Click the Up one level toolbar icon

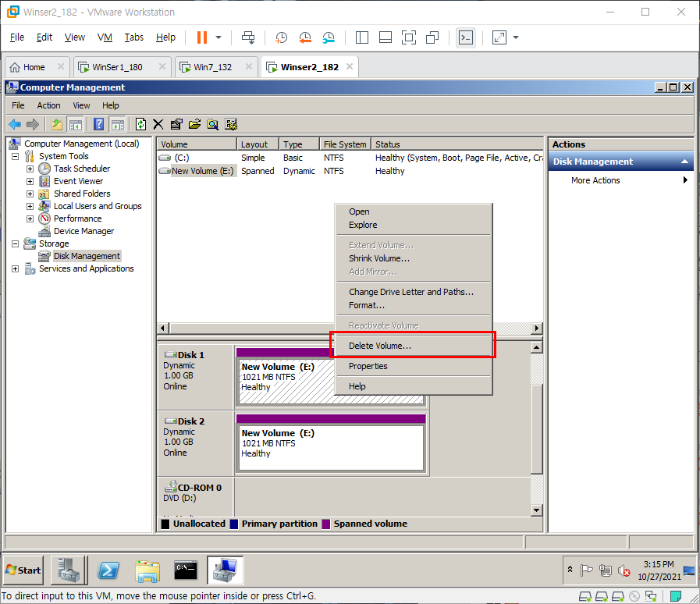(57, 124)
